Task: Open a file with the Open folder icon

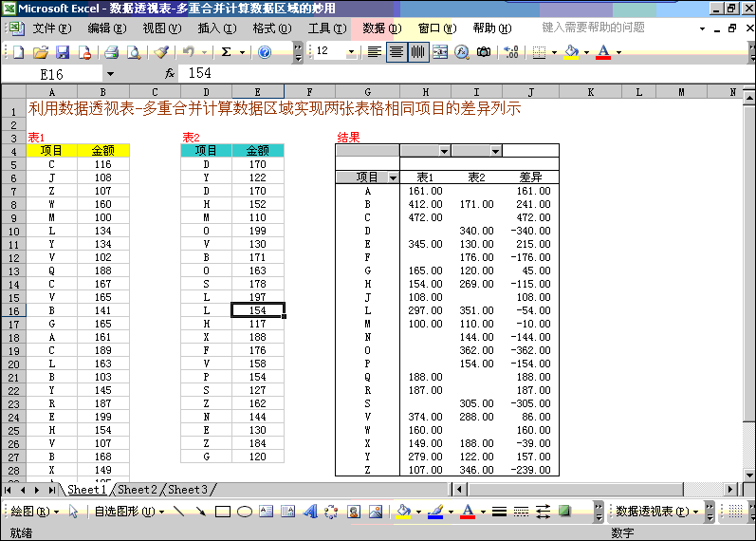Action: point(41,52)
